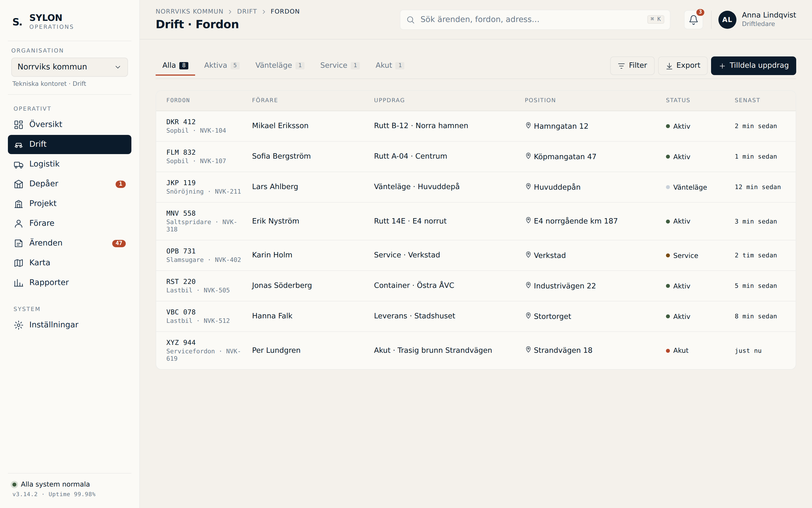
Task: Click location pin beside Strandvägen 18
Action: tap(528, 350)
